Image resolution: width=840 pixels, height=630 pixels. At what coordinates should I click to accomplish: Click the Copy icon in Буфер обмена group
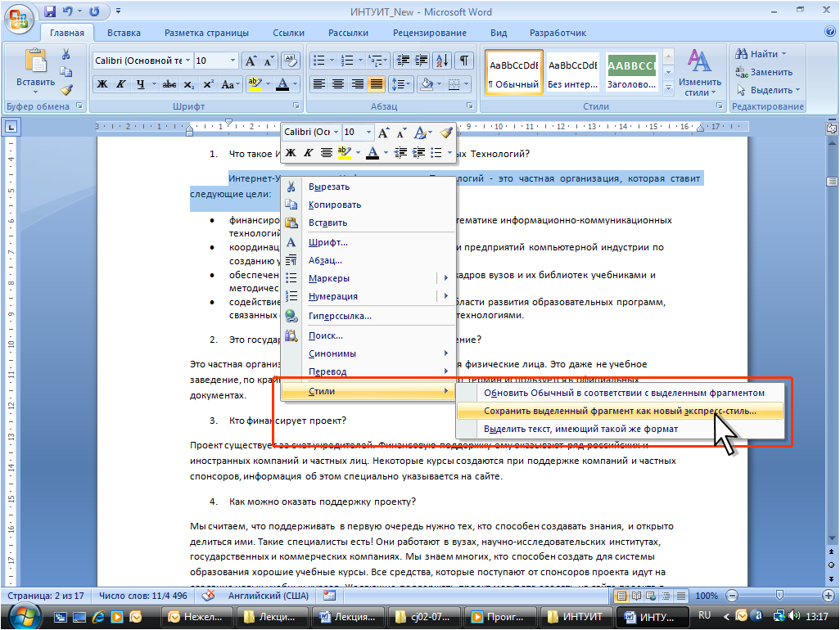click(65, 72)
